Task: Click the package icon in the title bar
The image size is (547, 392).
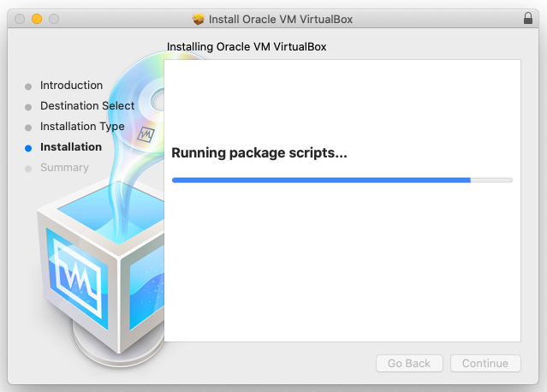Action: [x=199, y=19]
